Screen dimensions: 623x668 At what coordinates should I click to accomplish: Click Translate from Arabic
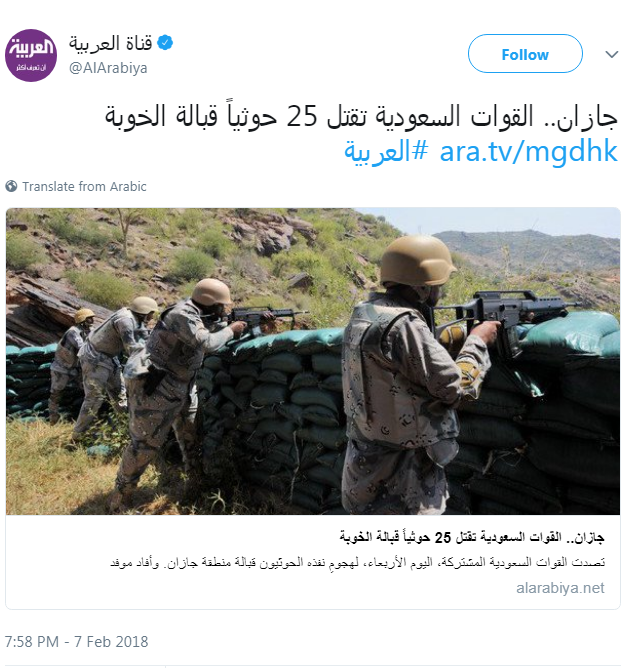click(84, 187)
